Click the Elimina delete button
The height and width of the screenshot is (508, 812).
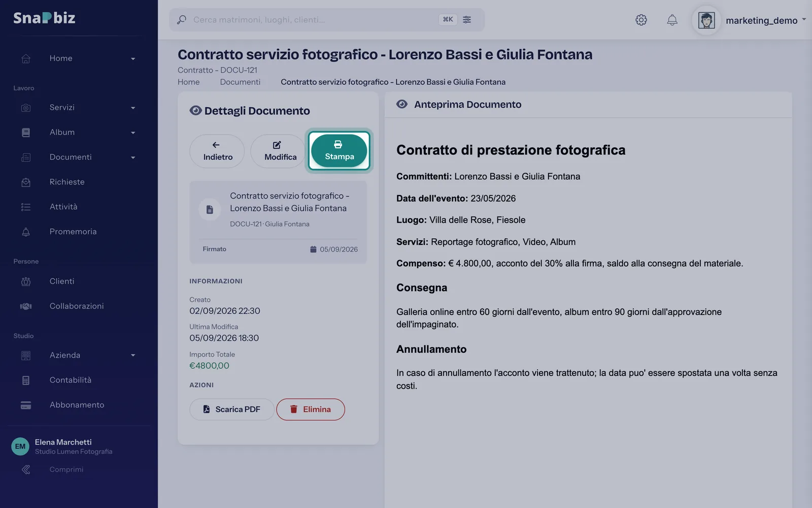(311, 409)
